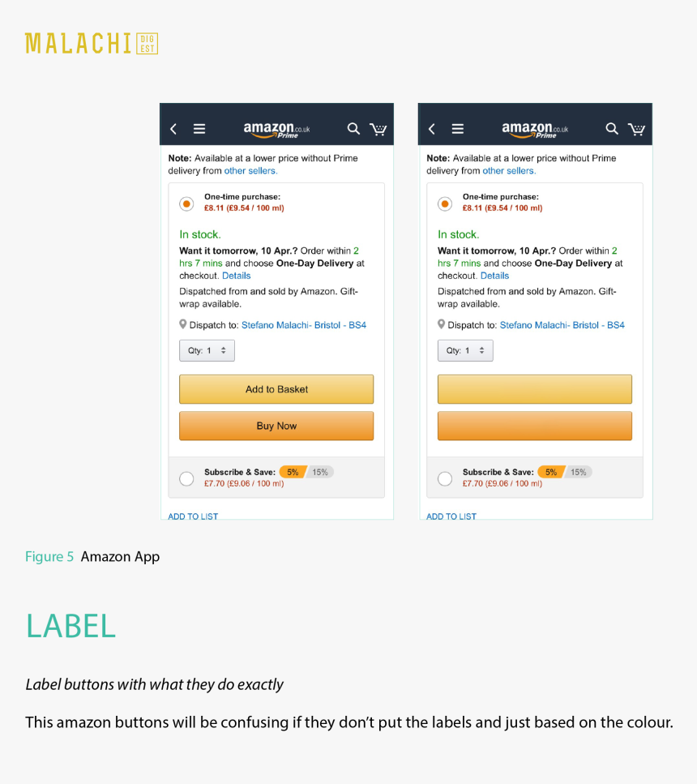Select Subscribe & Save on the right phone
This screenshot has height=784, width=697.
pyautogui.click(x=444, y=478)
